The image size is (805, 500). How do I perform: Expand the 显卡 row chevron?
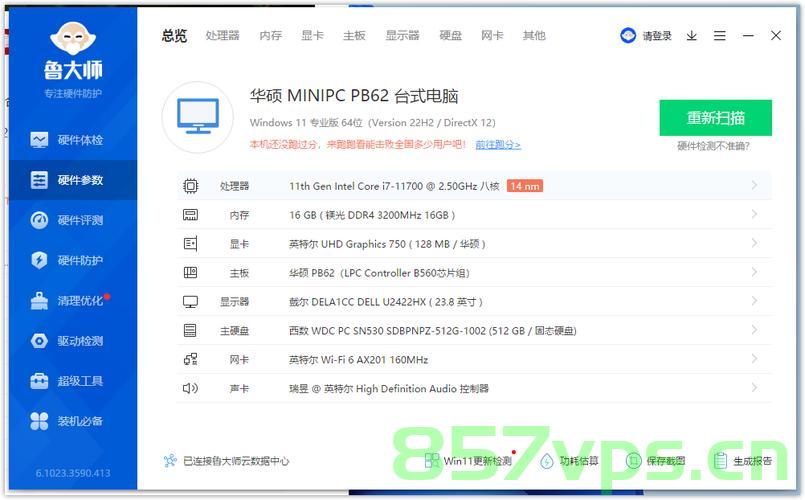pos(754,243)
